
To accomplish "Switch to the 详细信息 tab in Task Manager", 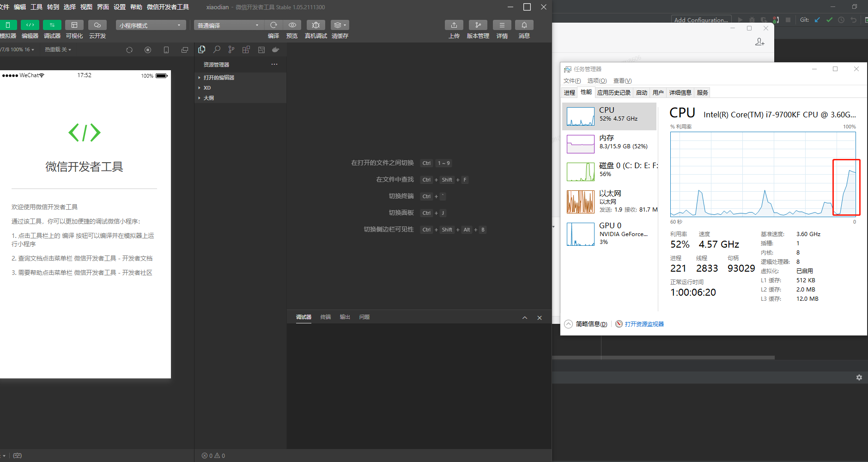I will [680, 92].
